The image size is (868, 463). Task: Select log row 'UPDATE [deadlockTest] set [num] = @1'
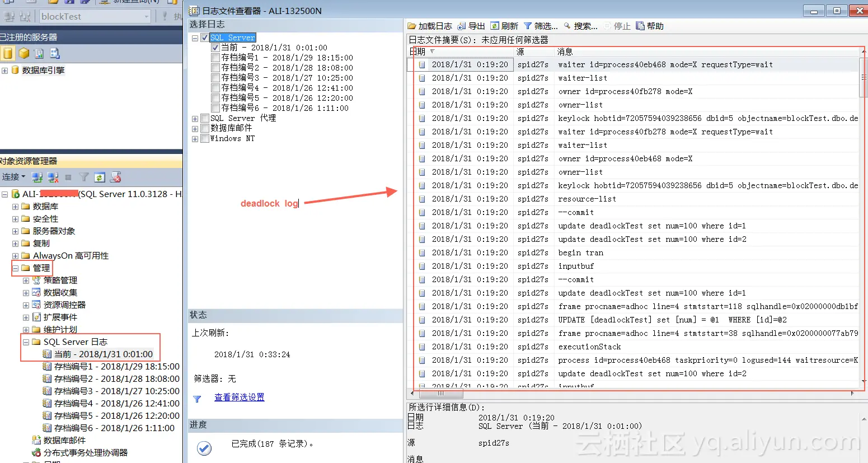pyautogui.click(x=633, y=320)
